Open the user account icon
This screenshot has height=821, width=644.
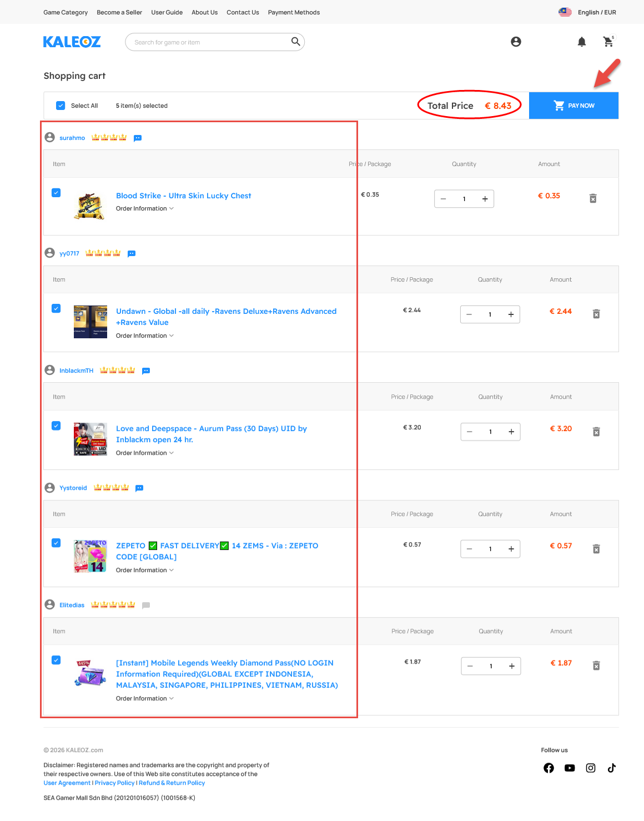[x=516, y=42]
